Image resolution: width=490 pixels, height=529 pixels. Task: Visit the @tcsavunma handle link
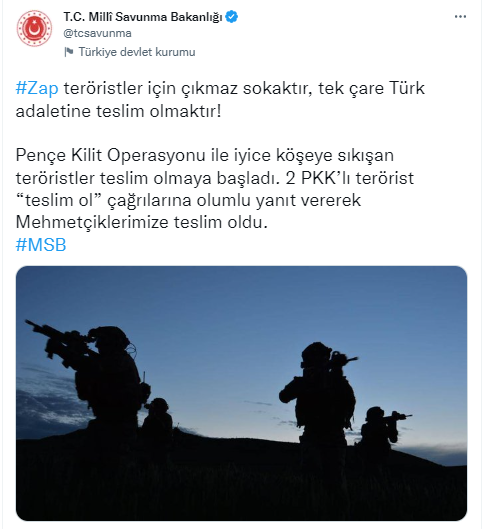98,33
